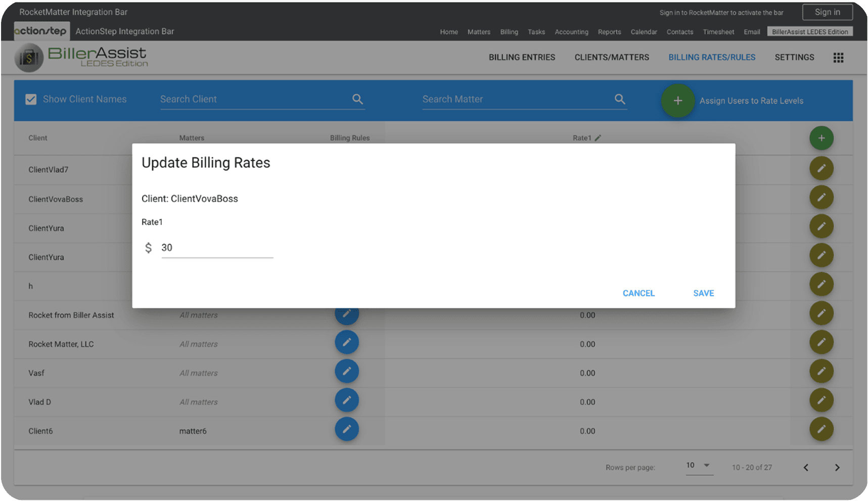Click the green plus button above edit column

click(x=821, y=138)
